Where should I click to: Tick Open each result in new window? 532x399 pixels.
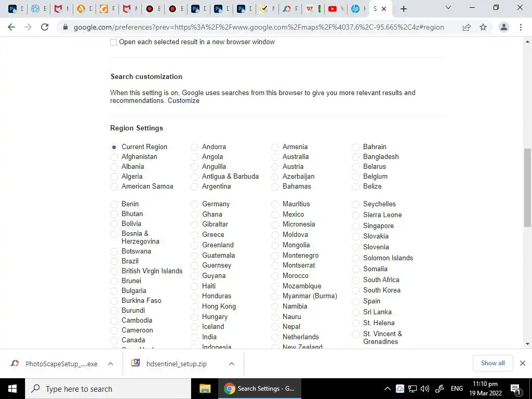[x=114, y=42]
